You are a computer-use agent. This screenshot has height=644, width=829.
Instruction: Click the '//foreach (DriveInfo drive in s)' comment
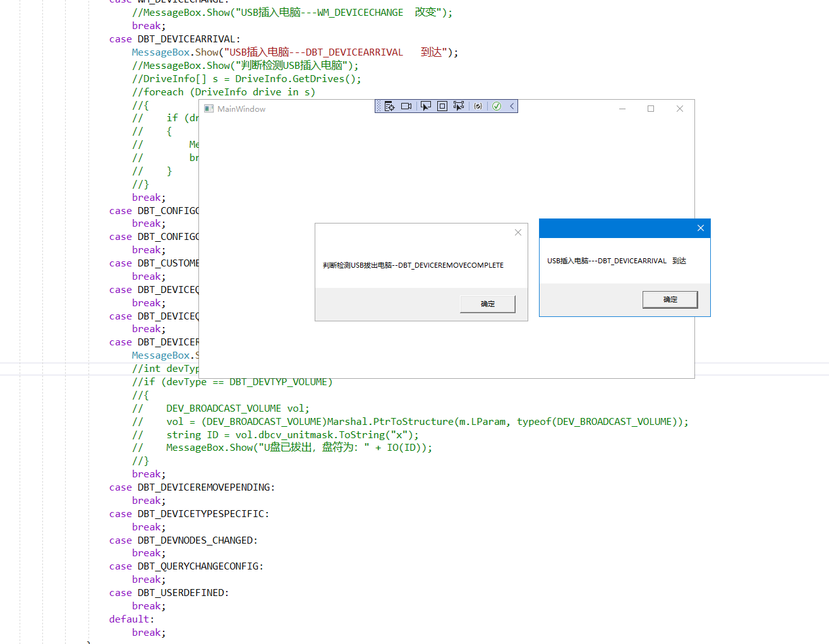(x=224, y=92)
